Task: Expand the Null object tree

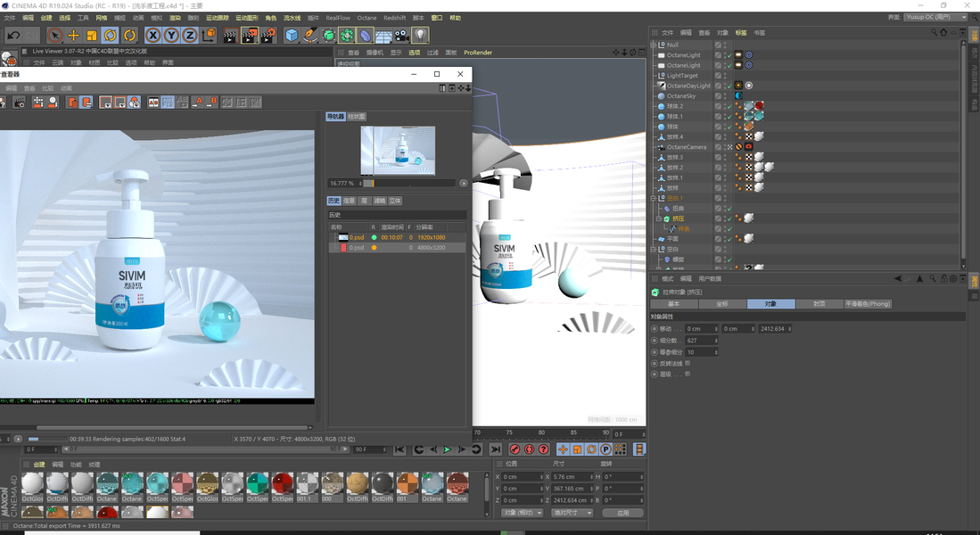Action: tap(654, 45)
